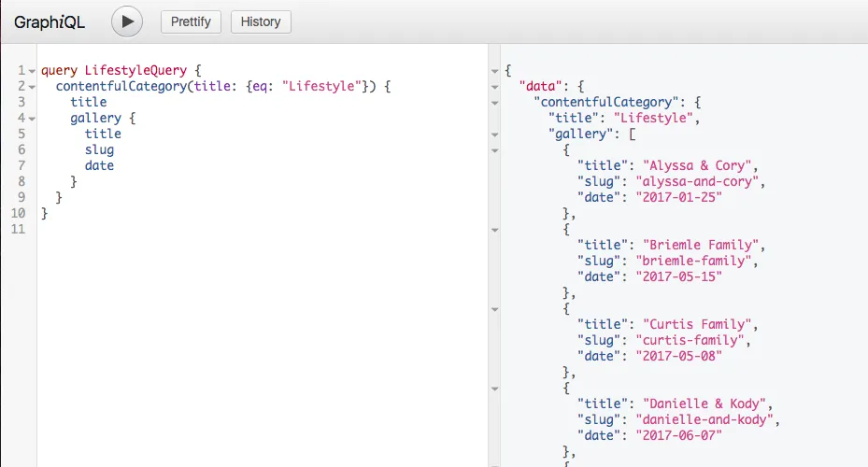Click line number 3 in the gutter
868x467 pixels.
tap(21, 102)
